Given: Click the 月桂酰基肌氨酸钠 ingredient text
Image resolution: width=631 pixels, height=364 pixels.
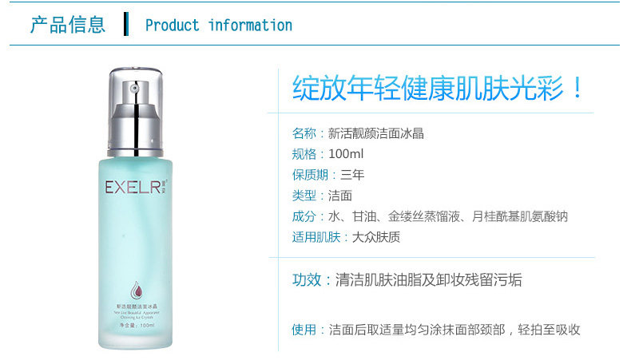Looking at the screenshot, I should coord(519,217).
